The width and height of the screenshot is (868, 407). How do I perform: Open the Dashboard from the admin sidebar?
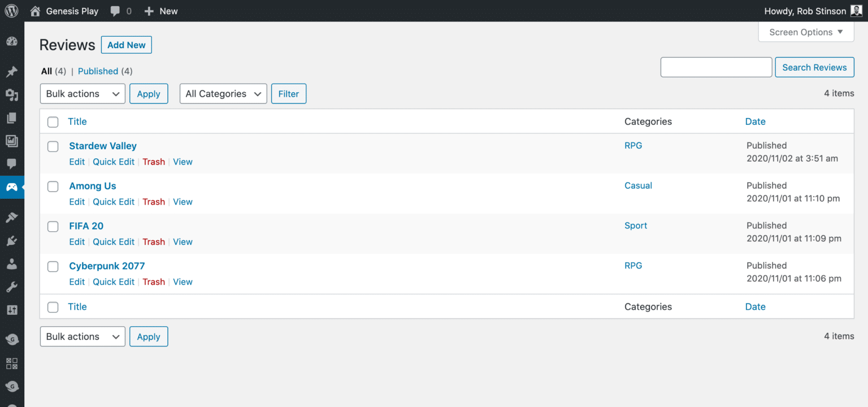pyautogui.click(x=12, y=42)
